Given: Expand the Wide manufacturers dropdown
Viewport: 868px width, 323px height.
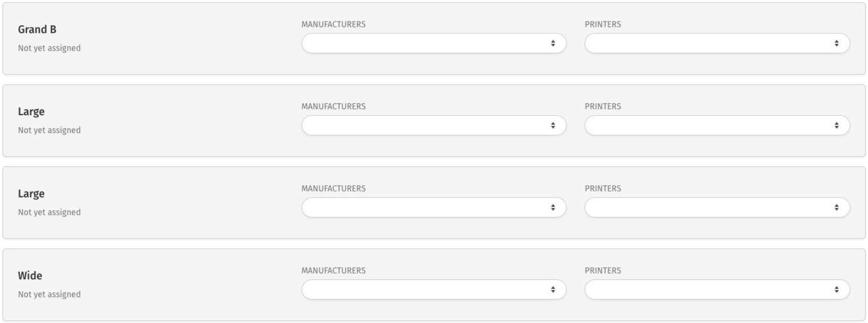Looking at the screenshot, I should pyautogui.click(x=433, y=290).
